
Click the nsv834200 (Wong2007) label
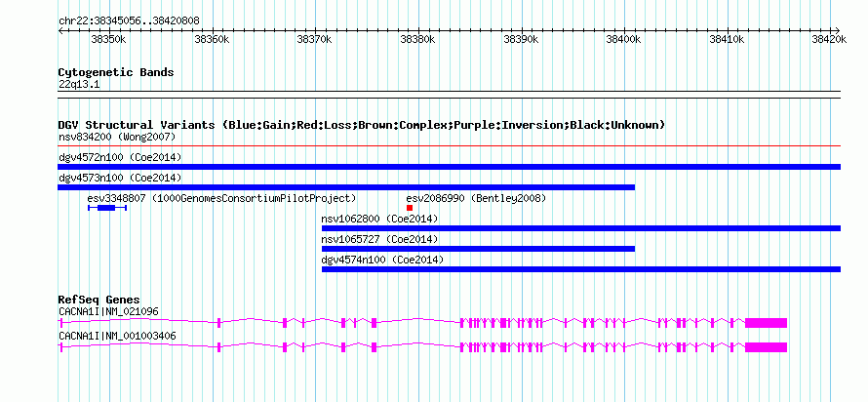coord(117,137)
